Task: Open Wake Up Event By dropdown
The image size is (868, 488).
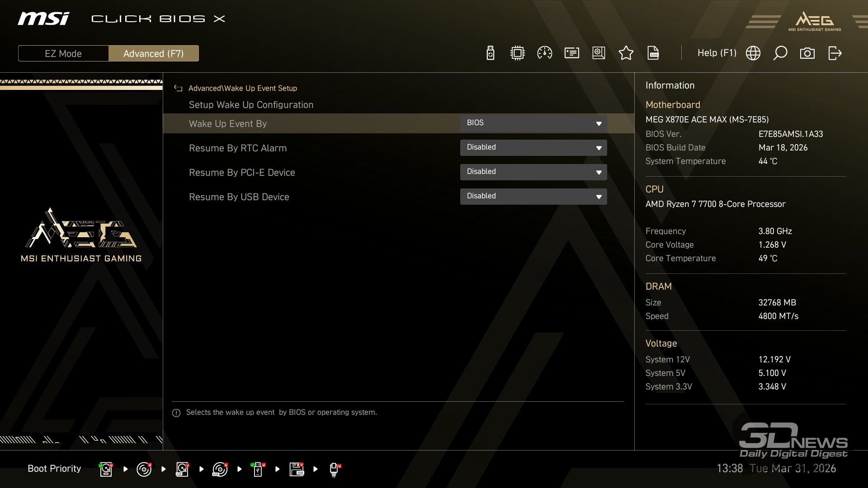Action: tap(533, 123)
